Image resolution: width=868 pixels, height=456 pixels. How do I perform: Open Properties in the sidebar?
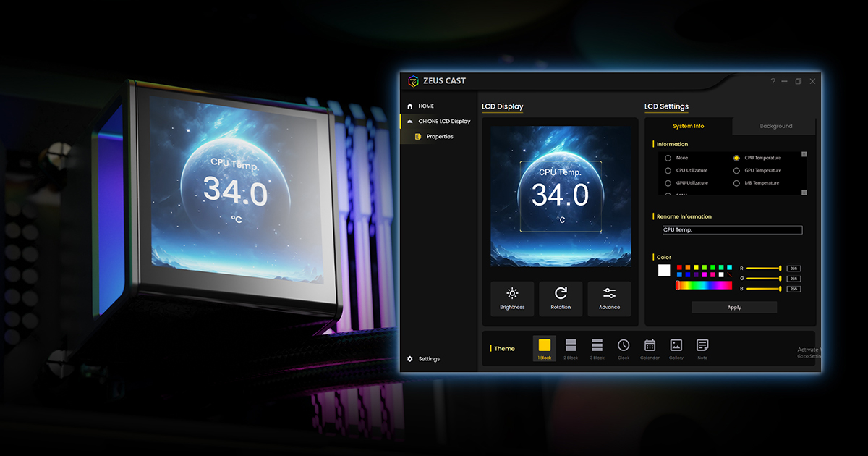439,137
